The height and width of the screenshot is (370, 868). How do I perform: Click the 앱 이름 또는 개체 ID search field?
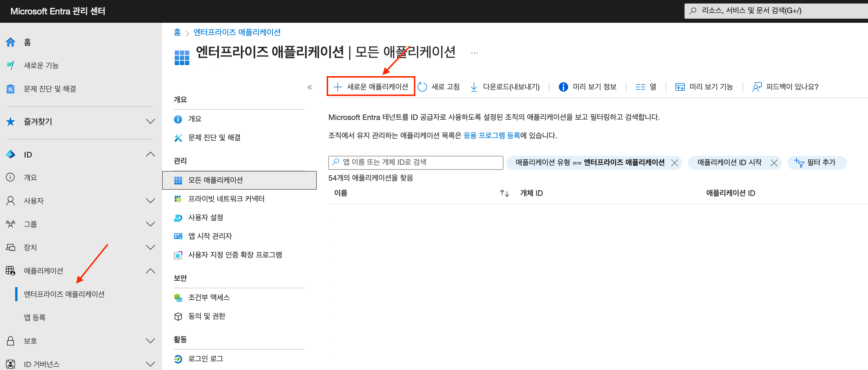415,163
